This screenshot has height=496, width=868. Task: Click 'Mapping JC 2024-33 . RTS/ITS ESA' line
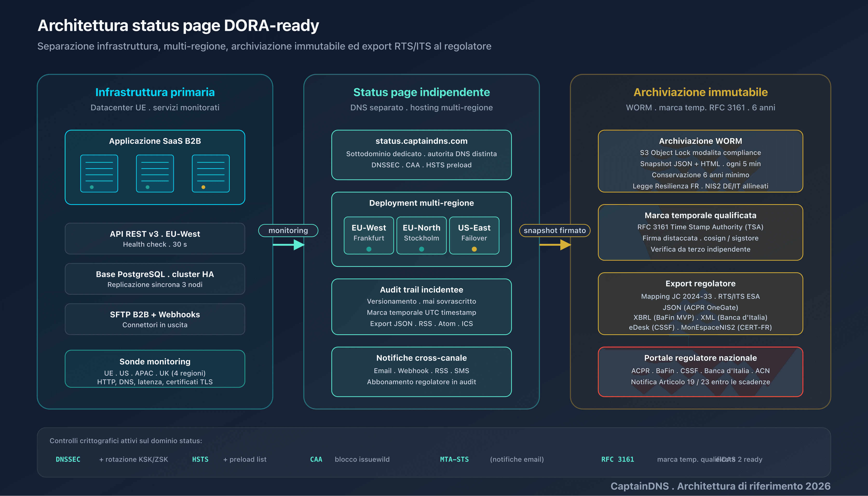(700, 296)
